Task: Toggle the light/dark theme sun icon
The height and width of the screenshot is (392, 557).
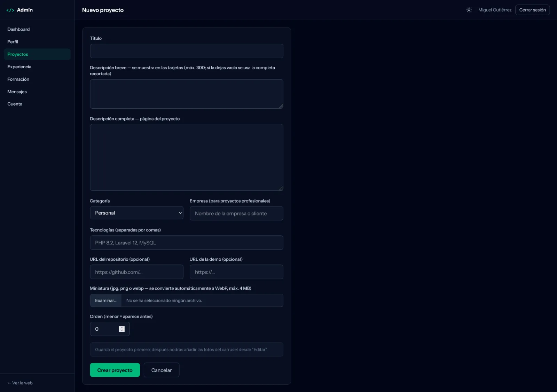Action: (469, 10)
